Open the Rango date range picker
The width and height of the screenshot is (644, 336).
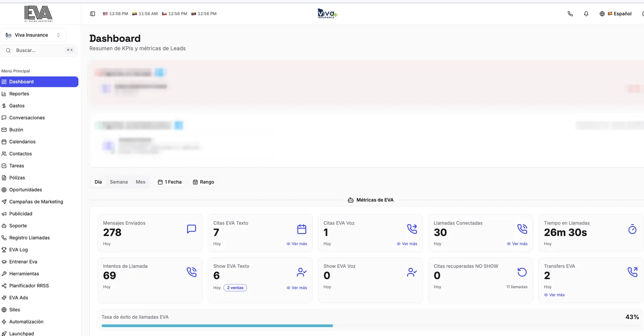(204, 182)
